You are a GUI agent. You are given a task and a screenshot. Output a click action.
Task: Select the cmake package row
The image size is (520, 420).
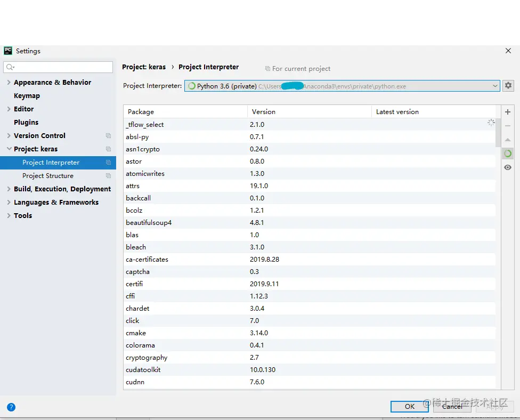310,333
